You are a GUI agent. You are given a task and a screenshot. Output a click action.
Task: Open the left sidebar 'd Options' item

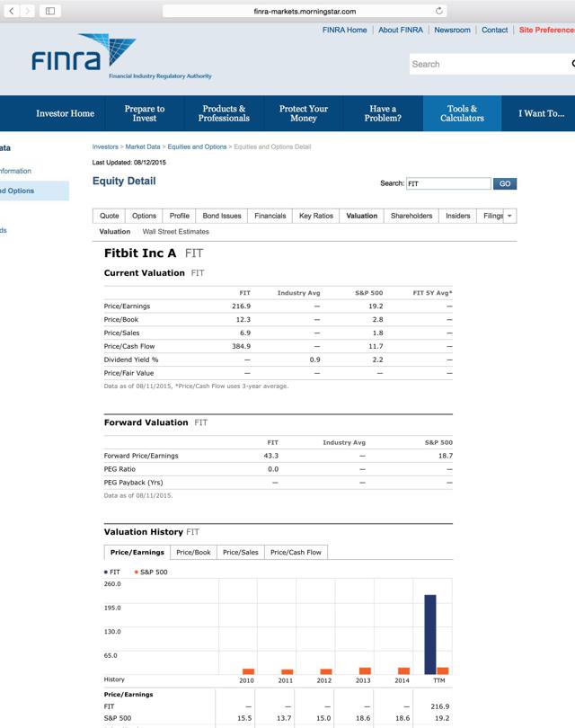(x=34, y=191)
